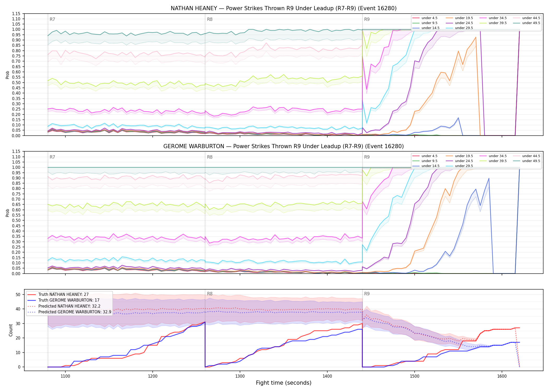Image resolution: width=549 pixels, height=392 pixels.
Task: Click the R9 round label in Heaney chart
Action: pyautogui.click(x=367, y=19)
